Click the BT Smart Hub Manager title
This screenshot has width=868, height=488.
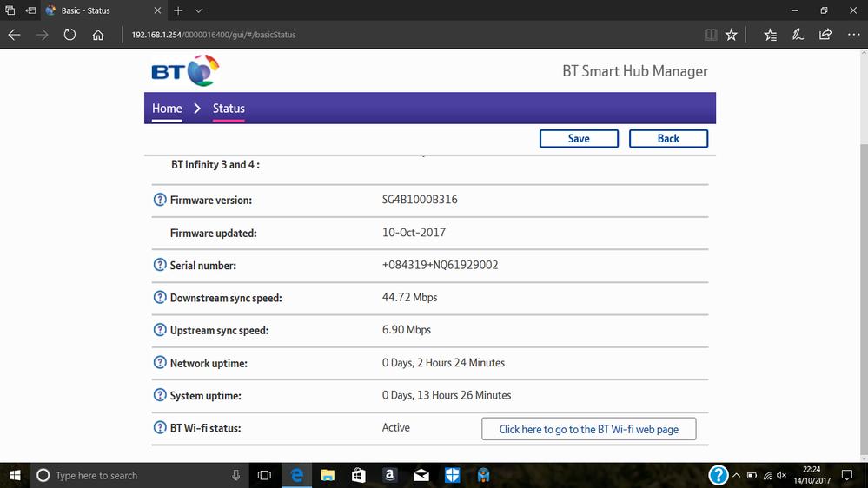tap(635, 71)
